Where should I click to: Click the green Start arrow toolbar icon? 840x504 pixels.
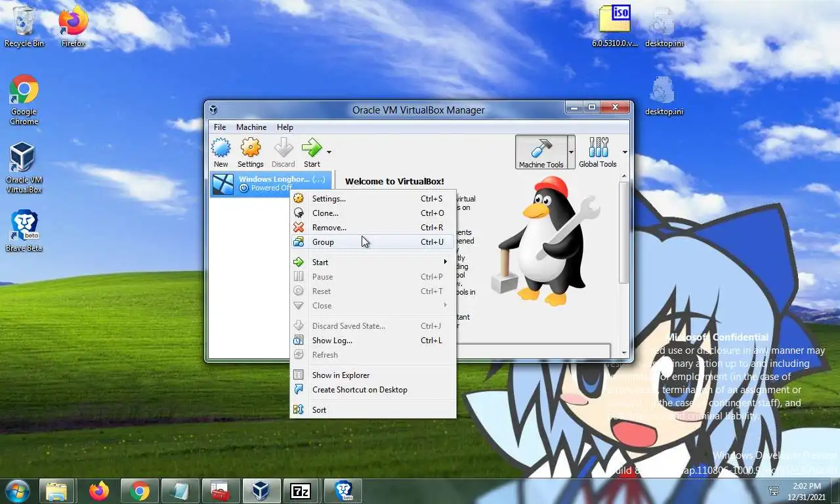point(312,148)
